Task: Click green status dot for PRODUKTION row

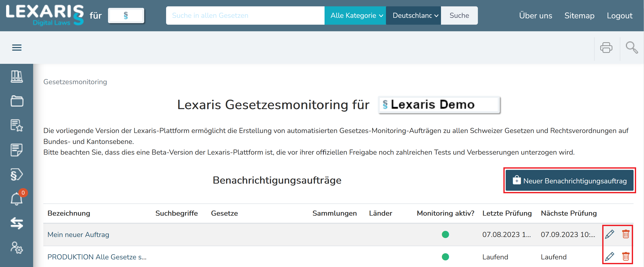Action: coord(445,257)
